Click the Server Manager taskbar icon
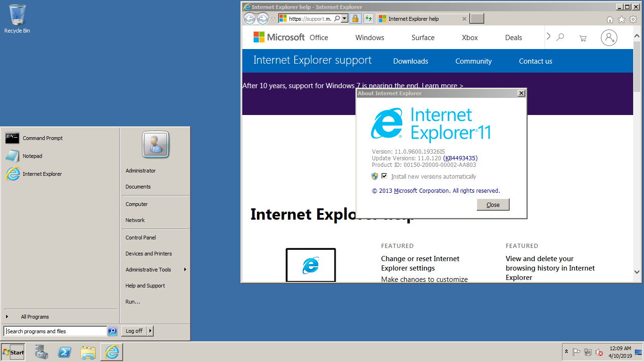This screenshot has height=362, width=644. 42,352
